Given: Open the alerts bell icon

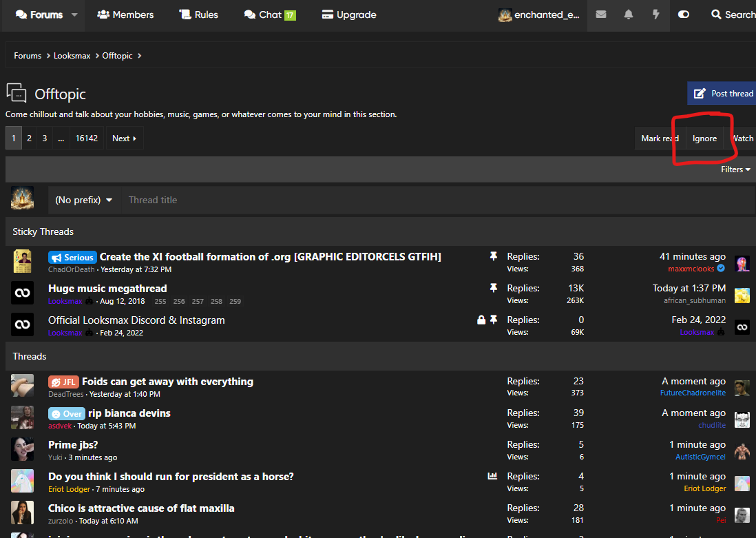Looking at the screenshot, I should 629,14.
